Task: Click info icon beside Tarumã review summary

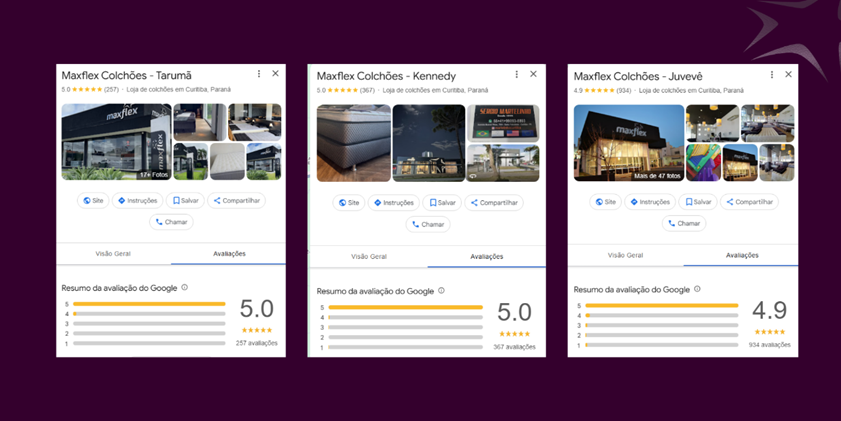Action: point(185,287)
